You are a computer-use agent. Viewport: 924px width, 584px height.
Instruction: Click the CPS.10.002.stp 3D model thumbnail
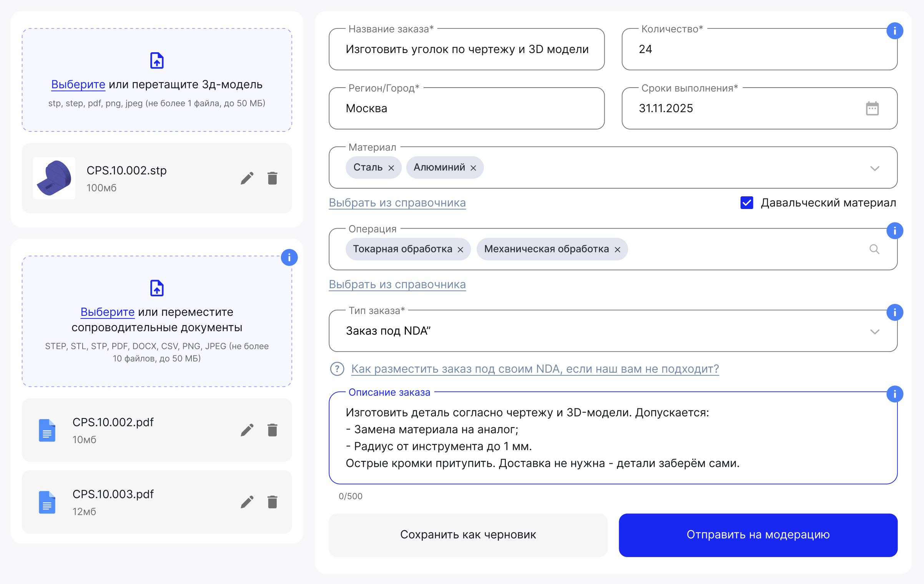[54, 178]
